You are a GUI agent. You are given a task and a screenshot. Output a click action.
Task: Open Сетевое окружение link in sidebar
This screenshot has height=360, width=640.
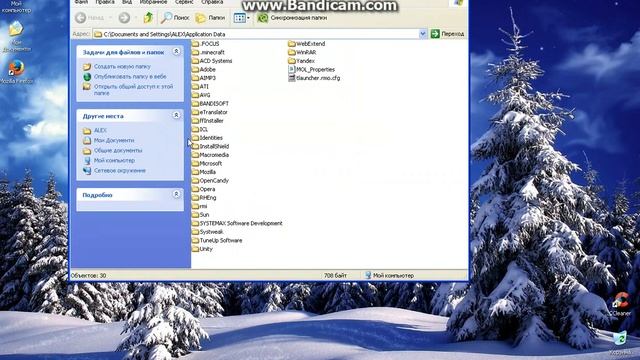coord(120,171)
